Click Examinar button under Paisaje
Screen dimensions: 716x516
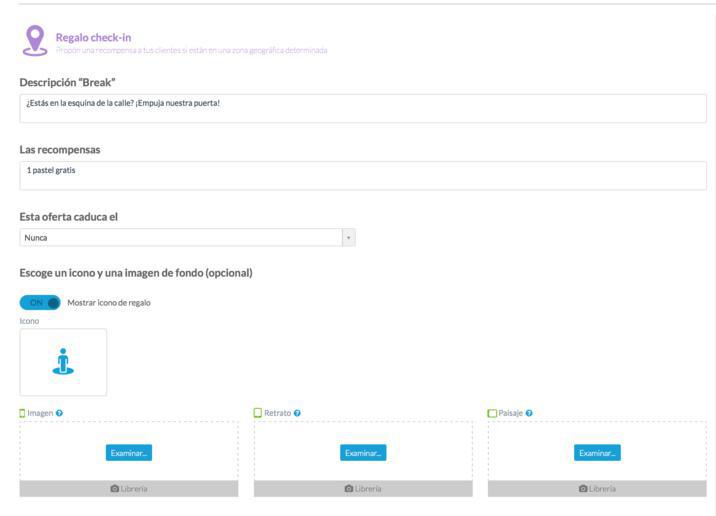point(597,453)
